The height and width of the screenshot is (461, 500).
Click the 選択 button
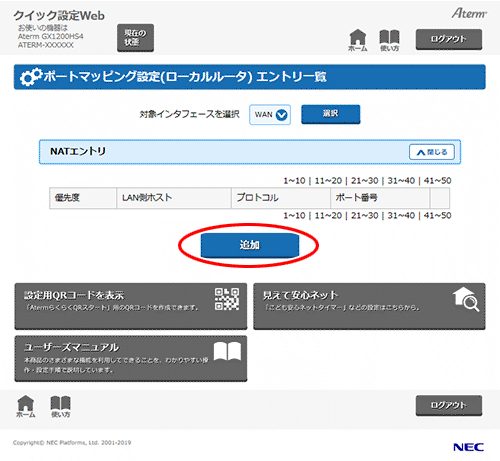331,114
